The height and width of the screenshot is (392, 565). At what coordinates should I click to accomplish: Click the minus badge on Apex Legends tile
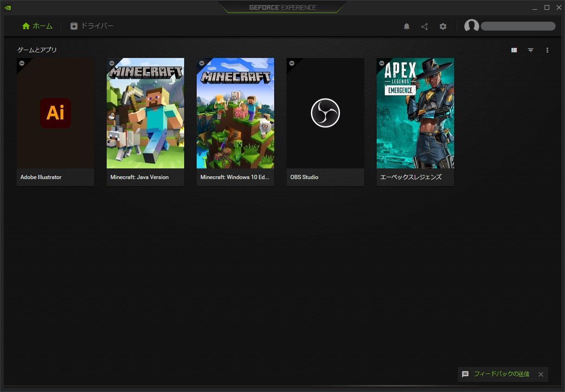[381, 63]
